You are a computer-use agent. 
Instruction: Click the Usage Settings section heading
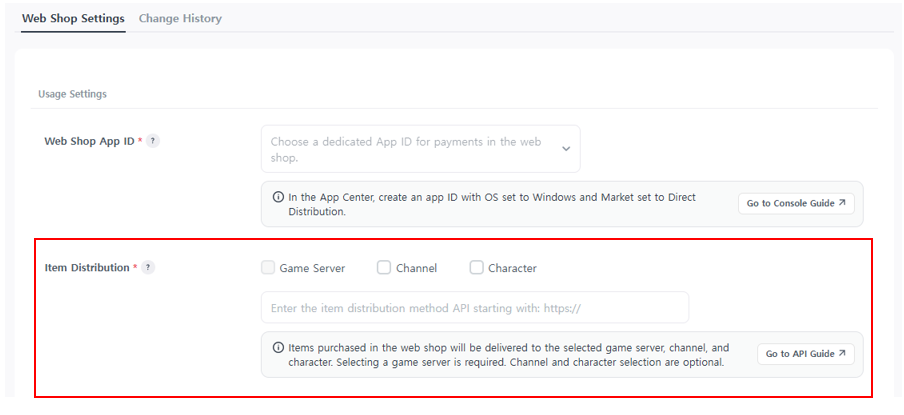coord(72,94)
